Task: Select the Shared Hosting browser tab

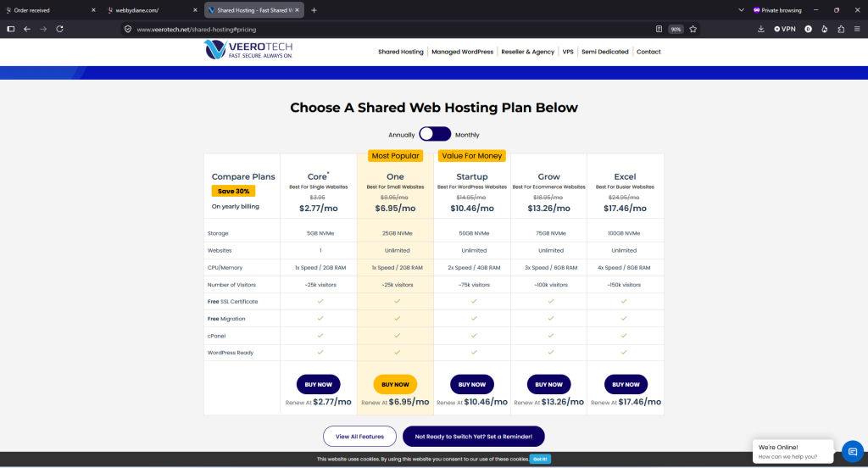Action: pos(254,10)
